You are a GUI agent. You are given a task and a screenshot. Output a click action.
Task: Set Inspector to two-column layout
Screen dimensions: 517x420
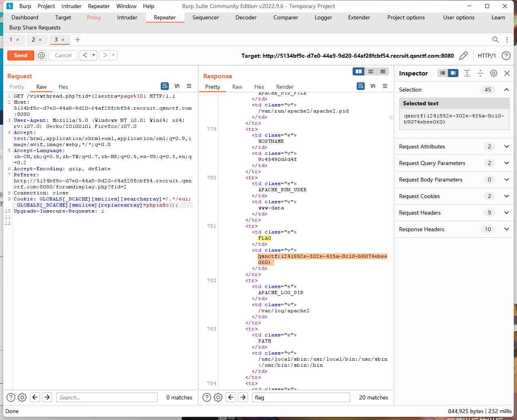click(x=453, y=73)
